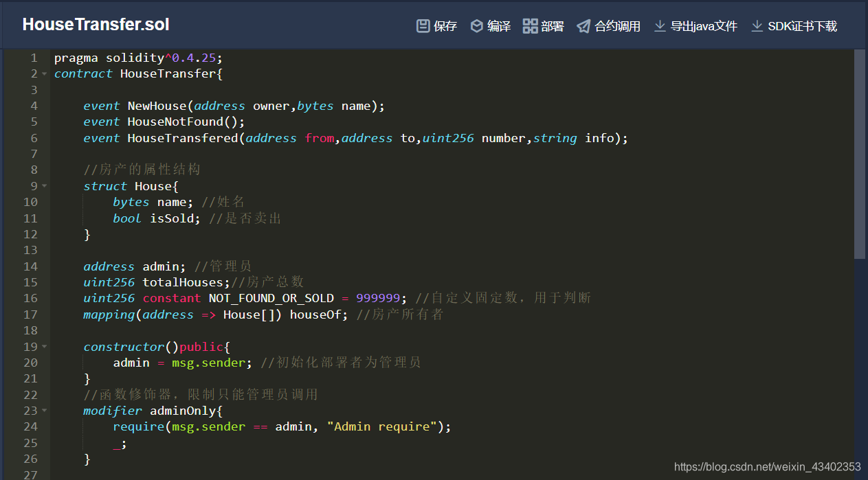868x480 pixels.
Task: Click the string "Admin require"
Action: (x=382, y=426)
